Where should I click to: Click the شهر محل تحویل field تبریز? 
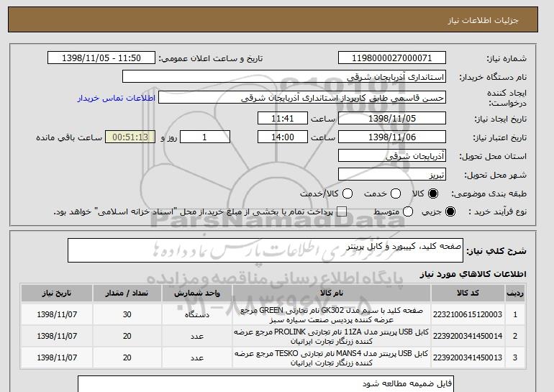pos(392,175)
